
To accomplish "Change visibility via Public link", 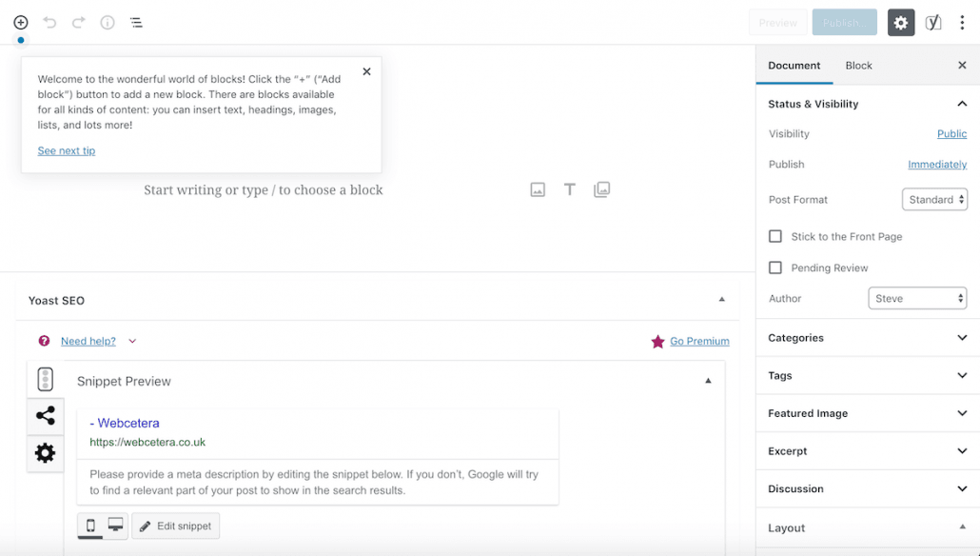I will 951,134.
